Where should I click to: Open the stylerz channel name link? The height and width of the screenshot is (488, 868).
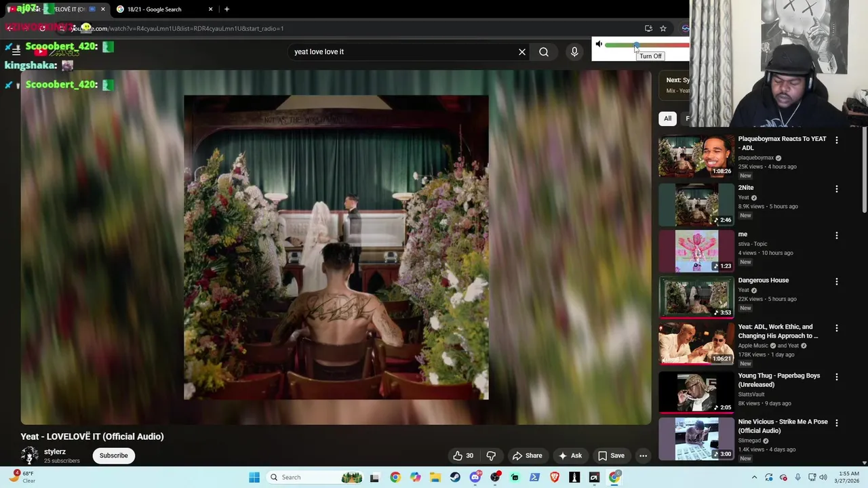coord(55,451)
